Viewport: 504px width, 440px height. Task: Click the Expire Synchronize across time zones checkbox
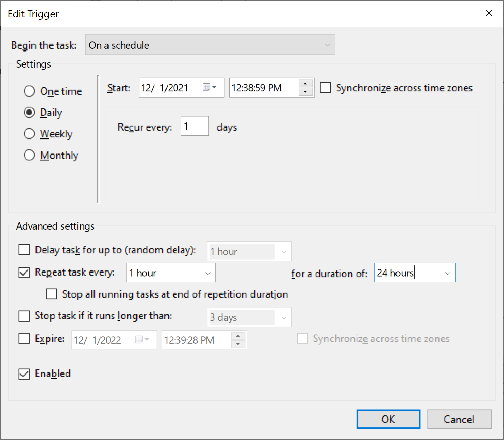click(302, 338)
